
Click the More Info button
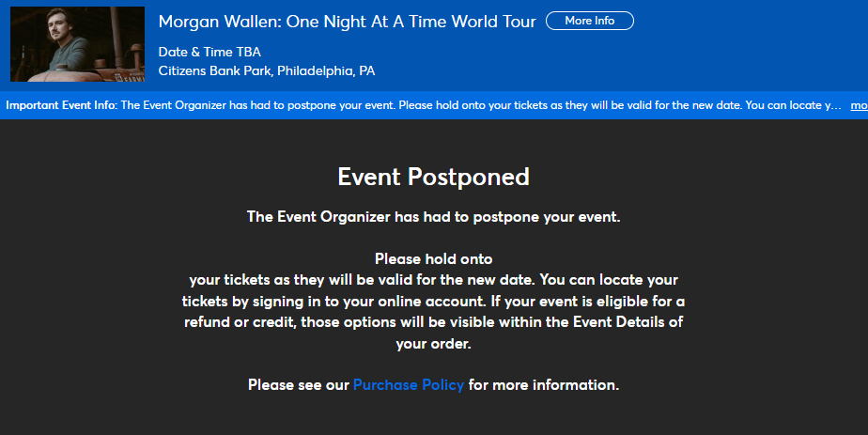(590, 21)
